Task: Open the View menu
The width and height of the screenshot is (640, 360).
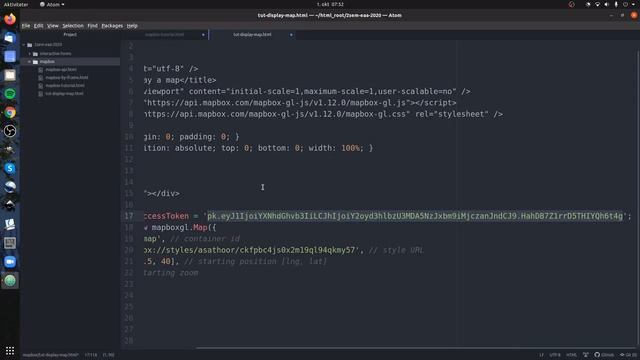Action: 53,26
